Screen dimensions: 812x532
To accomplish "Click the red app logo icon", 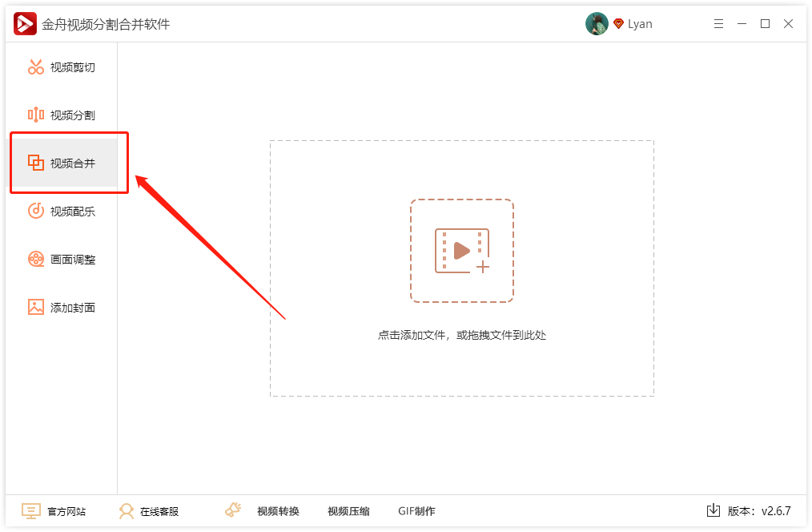I will pos(24,23).
